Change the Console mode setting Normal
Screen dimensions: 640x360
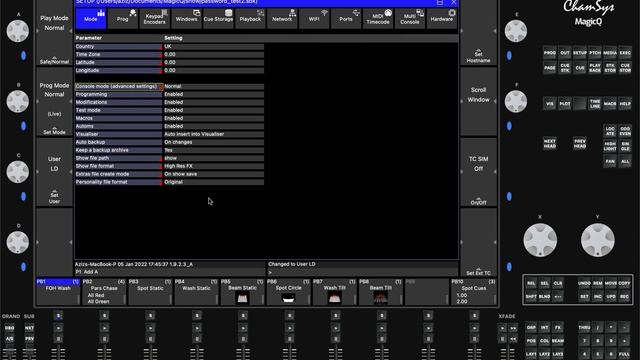(213, 86)
